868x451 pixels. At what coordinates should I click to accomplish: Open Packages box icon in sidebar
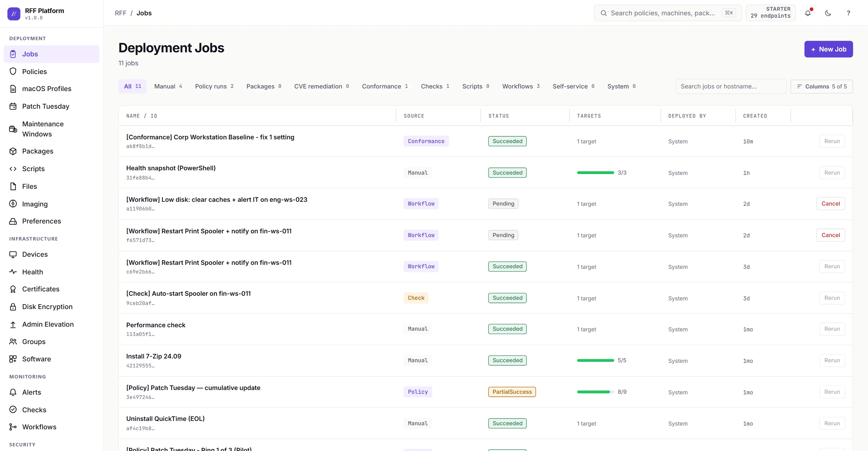(x=13, y=151)
